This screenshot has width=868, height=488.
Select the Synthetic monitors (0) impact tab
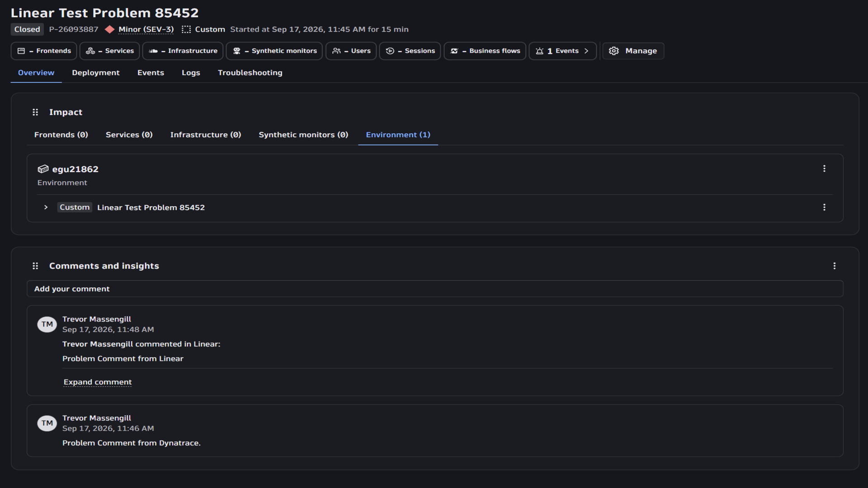pos(303,135)
